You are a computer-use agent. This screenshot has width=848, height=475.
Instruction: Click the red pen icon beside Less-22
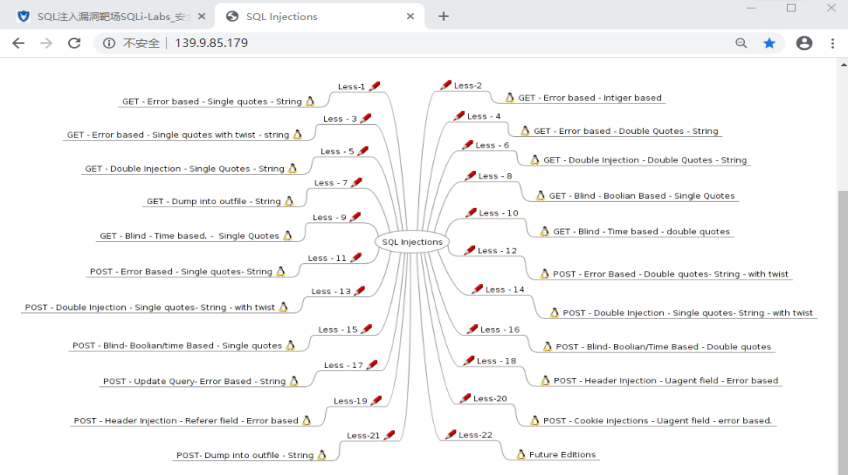tap(449, 435)
